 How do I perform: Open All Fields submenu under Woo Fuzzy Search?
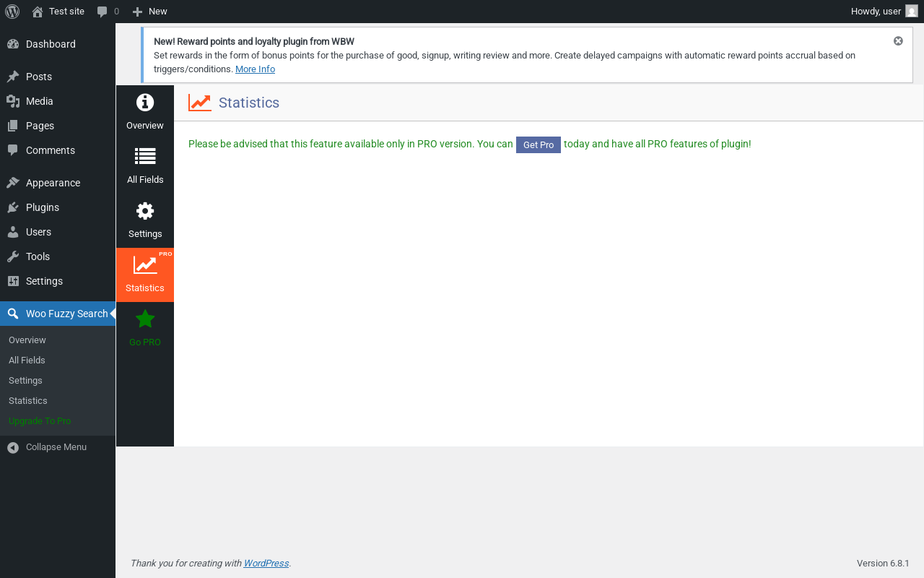click(x=27, y=361)
